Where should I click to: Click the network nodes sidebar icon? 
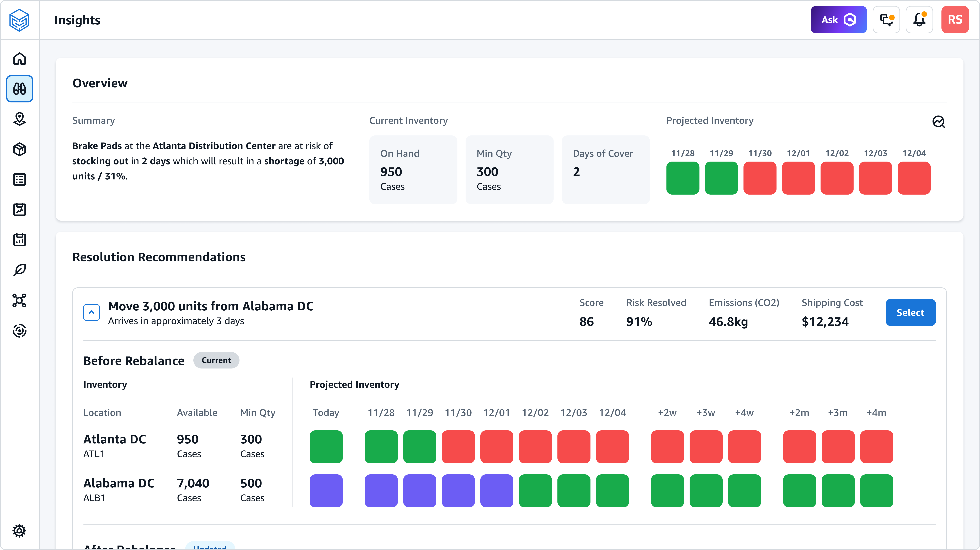[x=19, y=300]
